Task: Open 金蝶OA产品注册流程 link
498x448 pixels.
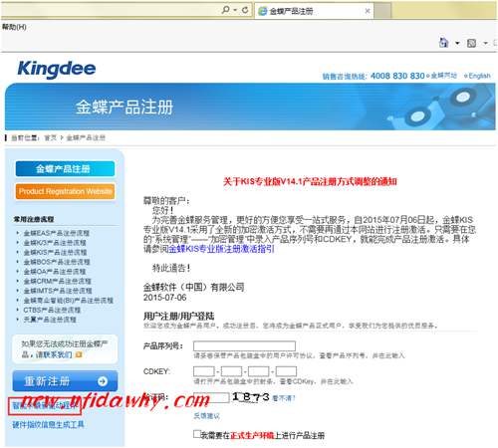Action: (55, 272)
